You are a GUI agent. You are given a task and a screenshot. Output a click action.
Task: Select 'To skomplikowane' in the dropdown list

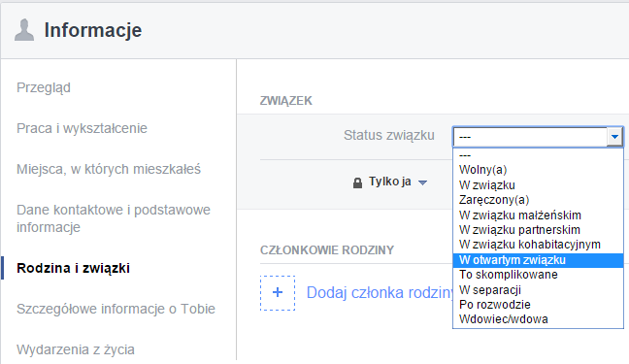tap(538, 275)
